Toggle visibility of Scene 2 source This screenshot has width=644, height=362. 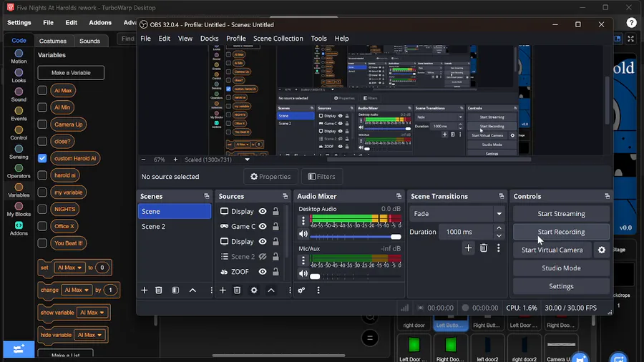click(263, 257)
